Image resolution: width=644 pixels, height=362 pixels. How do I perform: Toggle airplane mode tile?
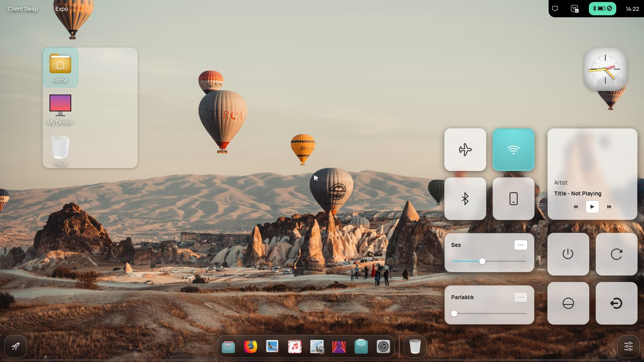[x=465, y=150]
